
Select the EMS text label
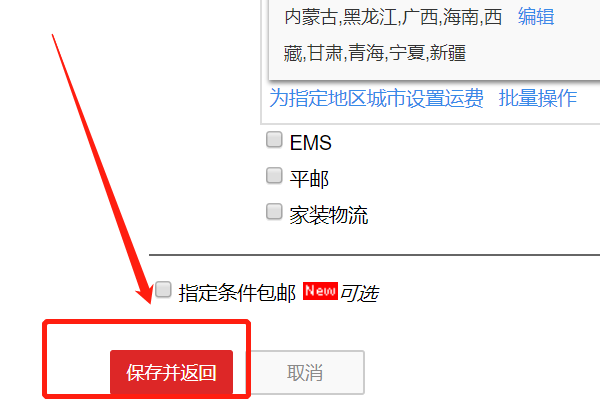310,143
